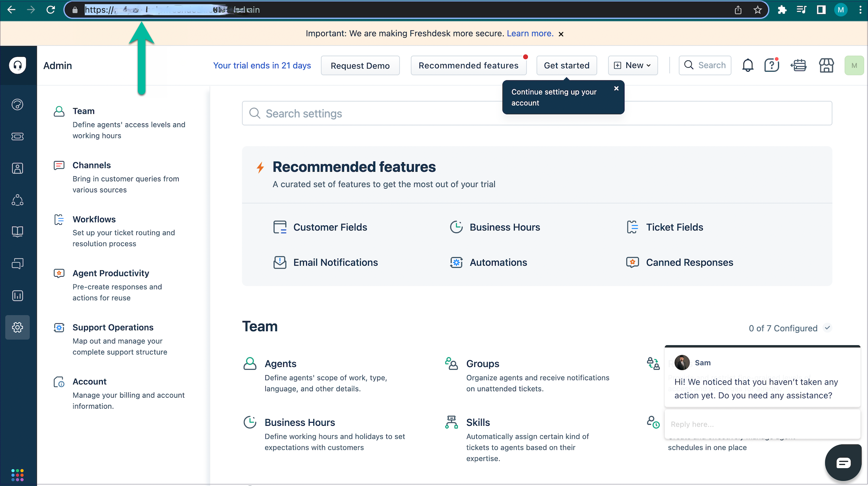Open the Account settings section
This screenshot has width=868, height=486.
click(x=89, y=381)
